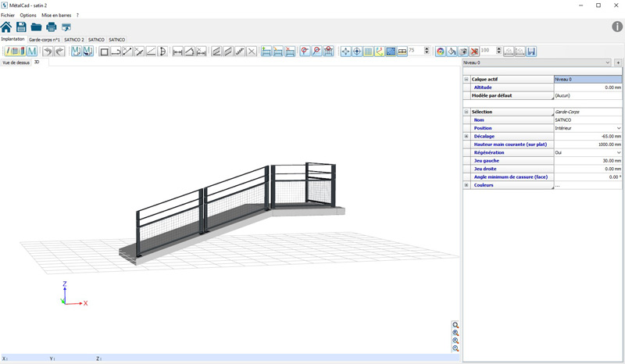Switch to Vue de dessus view tab
This screenshot has height=364, width=625.
click(16, 62)
